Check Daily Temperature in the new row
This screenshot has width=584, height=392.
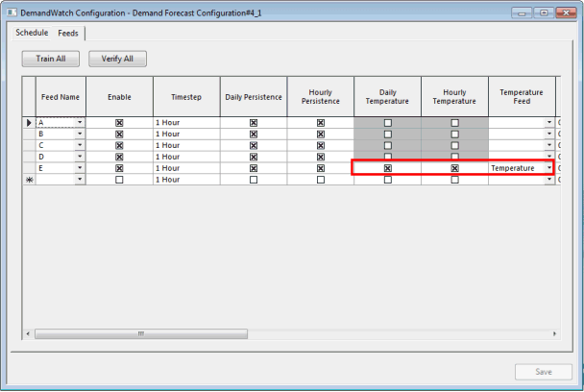click(x=388, y=180)
